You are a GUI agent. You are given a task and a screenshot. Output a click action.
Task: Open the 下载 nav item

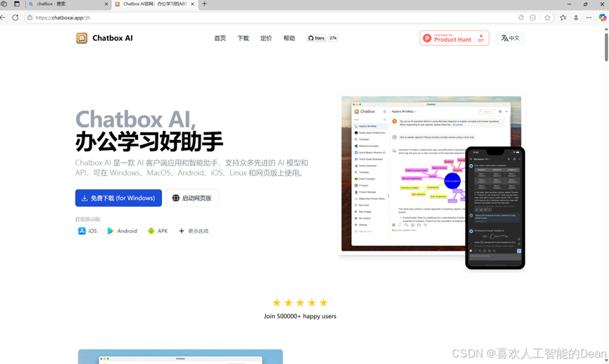pyautogui.click(x=243, y=38)
